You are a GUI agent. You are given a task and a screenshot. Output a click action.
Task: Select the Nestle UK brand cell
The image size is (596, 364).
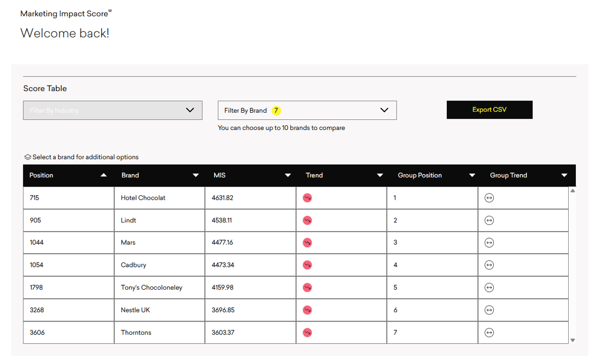[159, 310]
